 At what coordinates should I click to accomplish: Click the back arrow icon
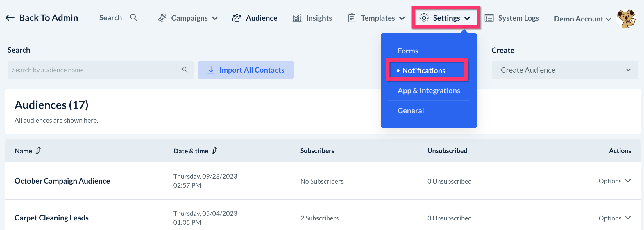click(x=10, y=18)
